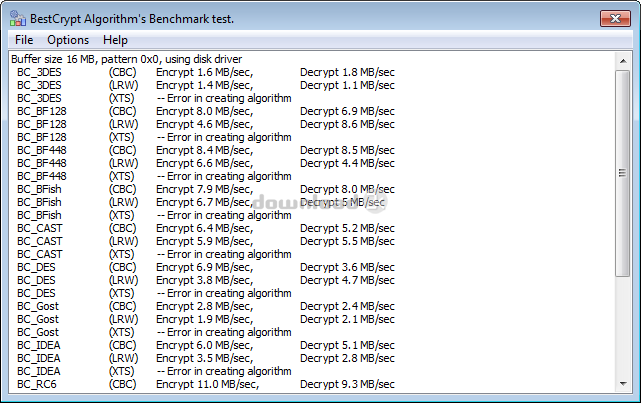Select the BC_IDEA (LRW) row

pyautogui.click(x=206, y=358)
